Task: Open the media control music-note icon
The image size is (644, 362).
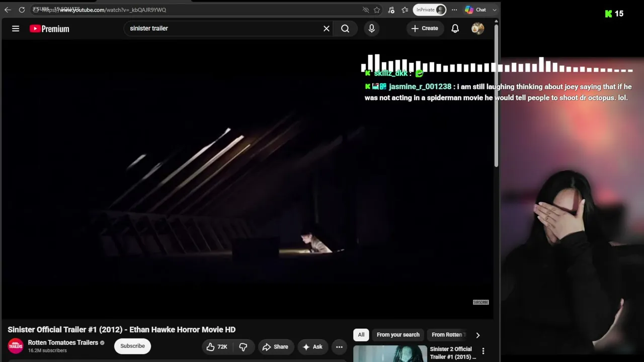Action: coord(391,10)
